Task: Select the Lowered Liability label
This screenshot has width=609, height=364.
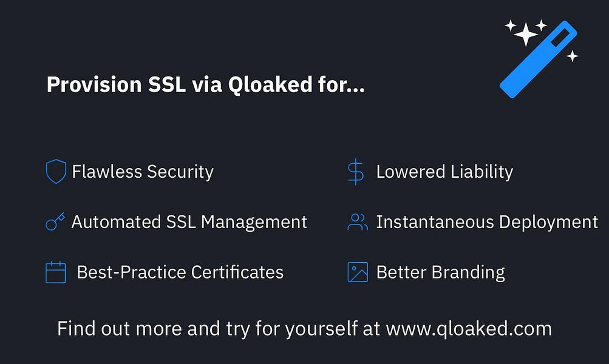Action: click(444, 172)
